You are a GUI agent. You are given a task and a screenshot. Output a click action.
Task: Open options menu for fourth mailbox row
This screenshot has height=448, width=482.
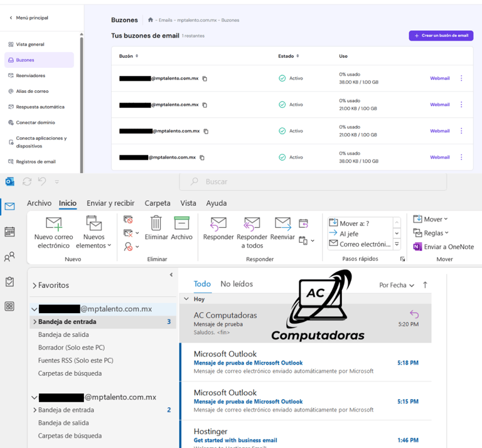tap(461, 157)
